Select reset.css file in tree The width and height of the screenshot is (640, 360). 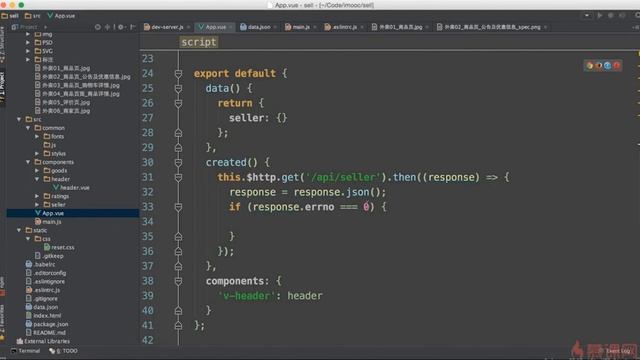59,247
